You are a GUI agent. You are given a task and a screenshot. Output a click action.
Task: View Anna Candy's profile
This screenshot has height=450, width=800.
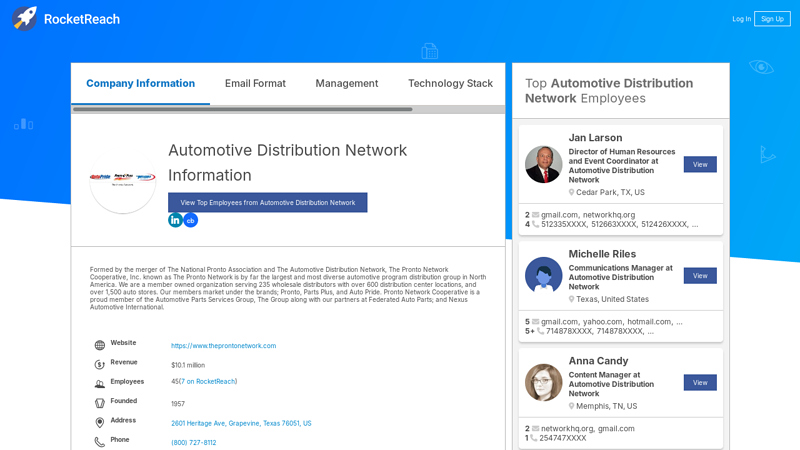[x=700, y=383]
